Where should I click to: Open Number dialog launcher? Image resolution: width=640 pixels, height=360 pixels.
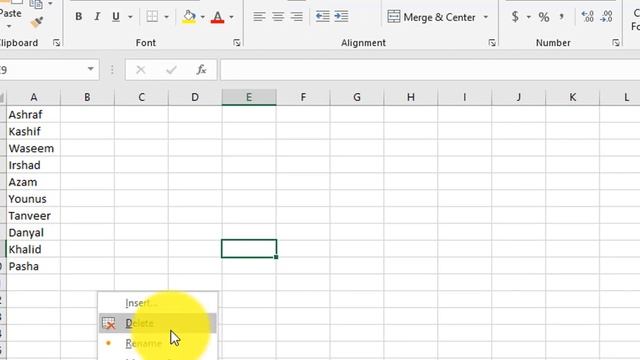pos(616,43)
